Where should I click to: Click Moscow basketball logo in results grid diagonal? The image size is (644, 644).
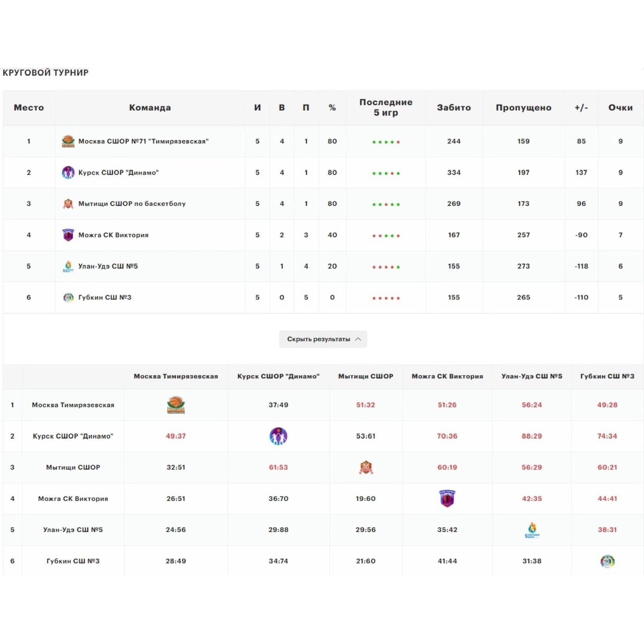(176, 405)
